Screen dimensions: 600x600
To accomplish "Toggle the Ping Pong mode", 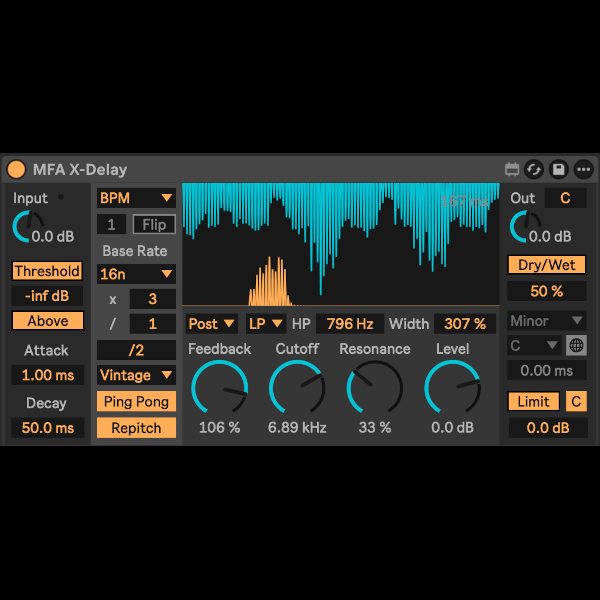I will pyautogui.click(x=136, y=401).
